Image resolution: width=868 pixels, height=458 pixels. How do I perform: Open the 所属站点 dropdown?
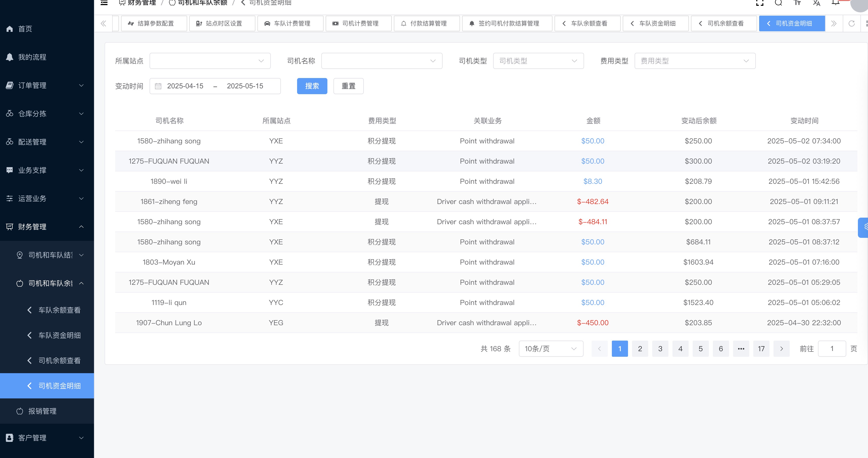click(x=210, y=61)
